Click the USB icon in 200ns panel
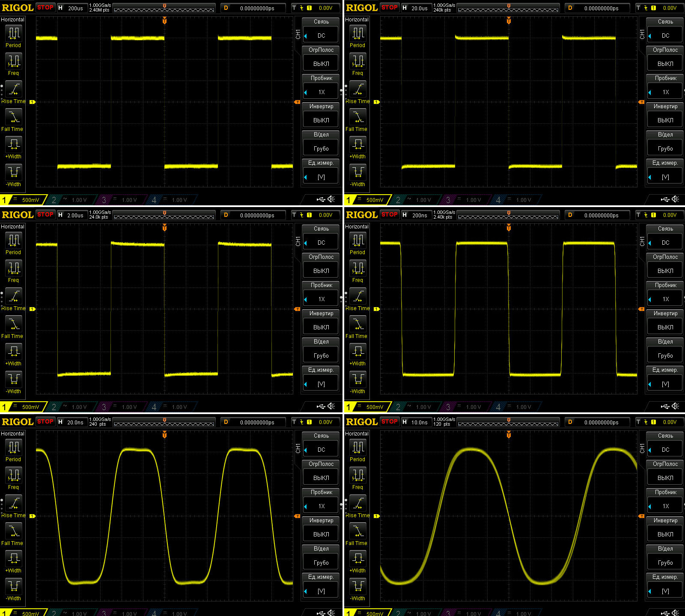The width and height of the screenshot is (685, 616). [665, 406]
